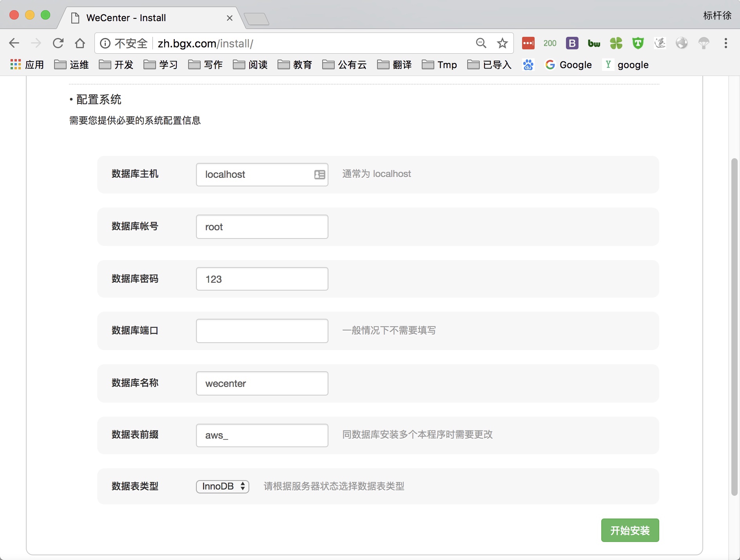Screen dimensions: 740x560
Task: Open the four-leaf clover extension
Action: click(x=616, y=43)
